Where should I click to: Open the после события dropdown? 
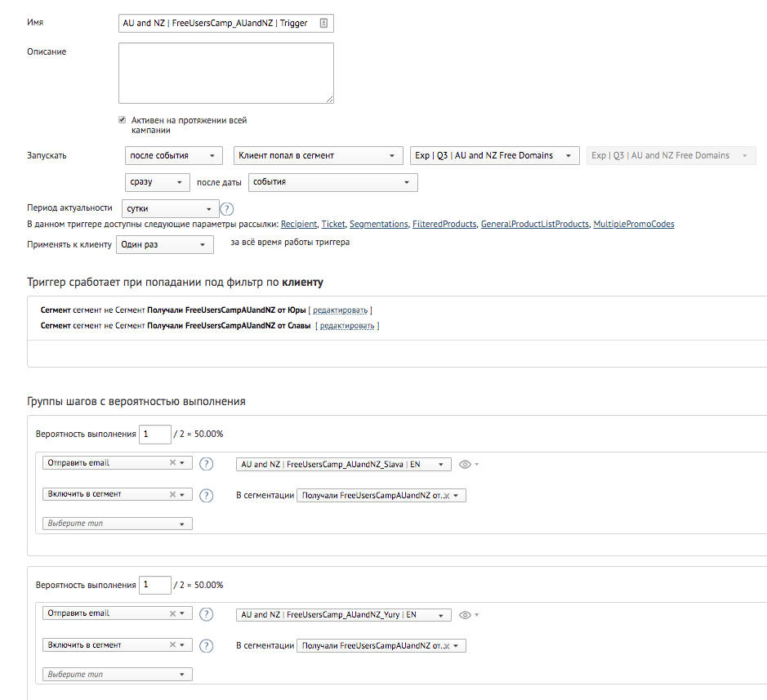(173, 155)
